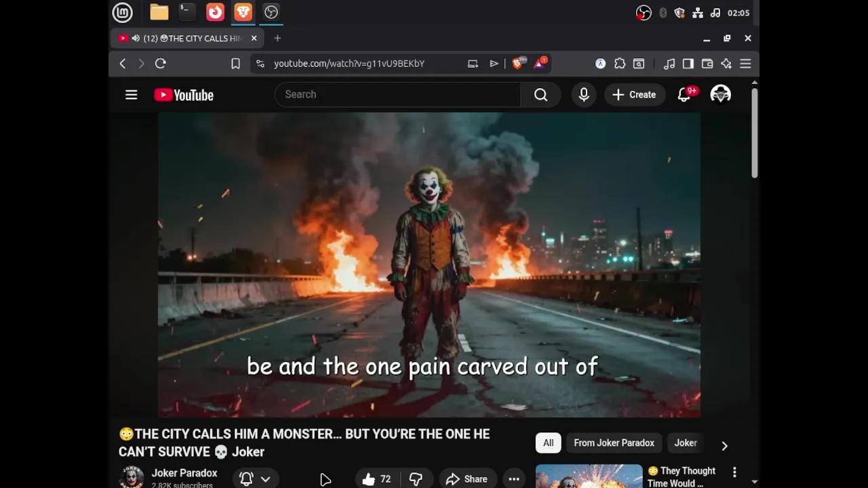
Task: Open Brave Shields lion icon
Action: pyautogui.click(x=517, y=64)
